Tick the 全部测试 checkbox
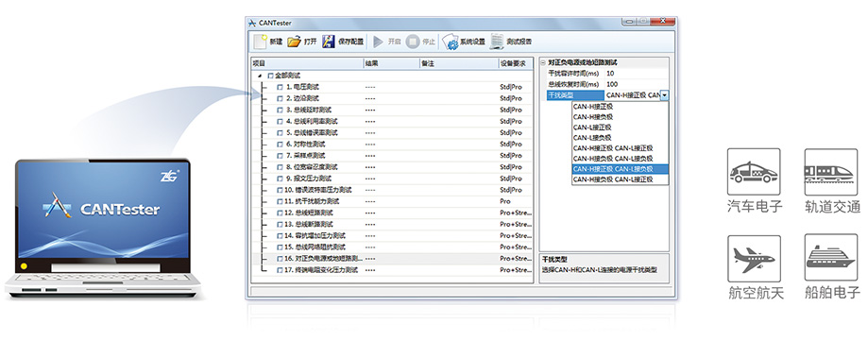This screenshot has width=868, height=341. (271, 76)
